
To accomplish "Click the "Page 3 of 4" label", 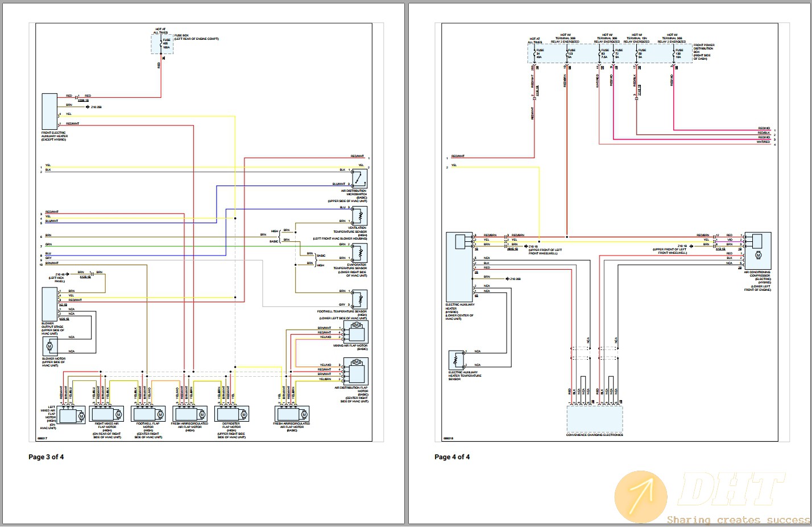I will click(x=46, y=457).
